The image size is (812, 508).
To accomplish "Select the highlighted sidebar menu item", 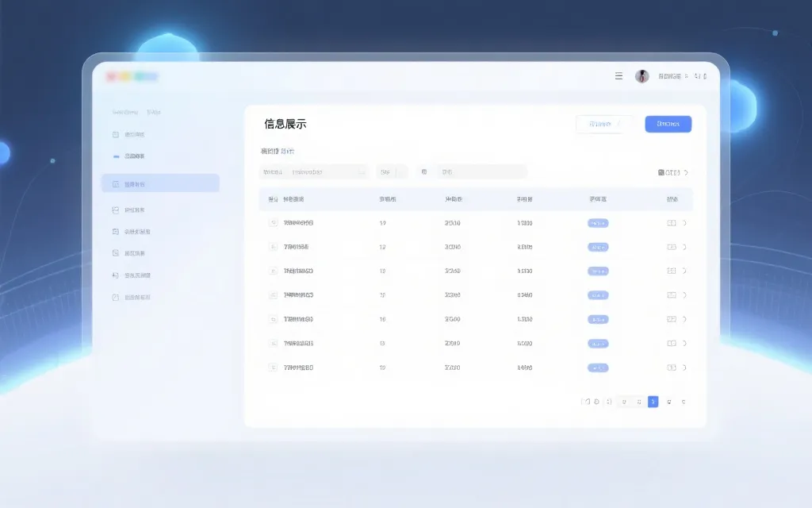I will pyautogui.click(x=159, y=183).
